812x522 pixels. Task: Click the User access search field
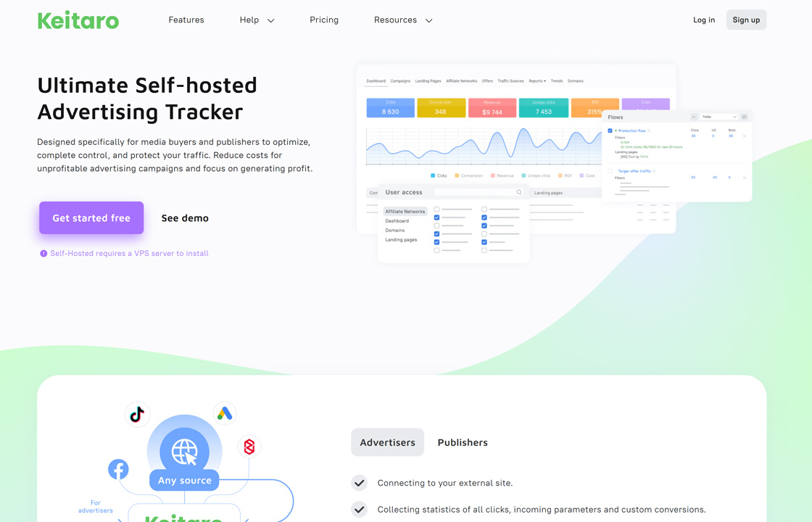pos(479,192)
